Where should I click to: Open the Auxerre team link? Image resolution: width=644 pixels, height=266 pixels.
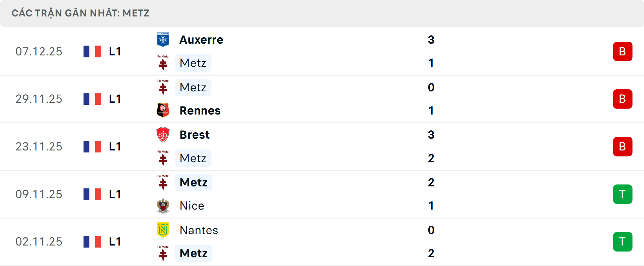[201, 40]
